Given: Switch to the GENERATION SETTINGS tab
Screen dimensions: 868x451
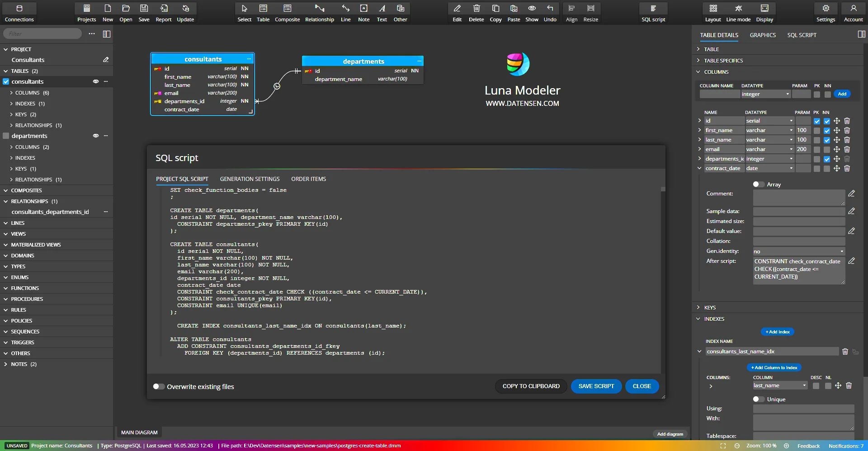Looking at the screenshot, I should (250, 179).
